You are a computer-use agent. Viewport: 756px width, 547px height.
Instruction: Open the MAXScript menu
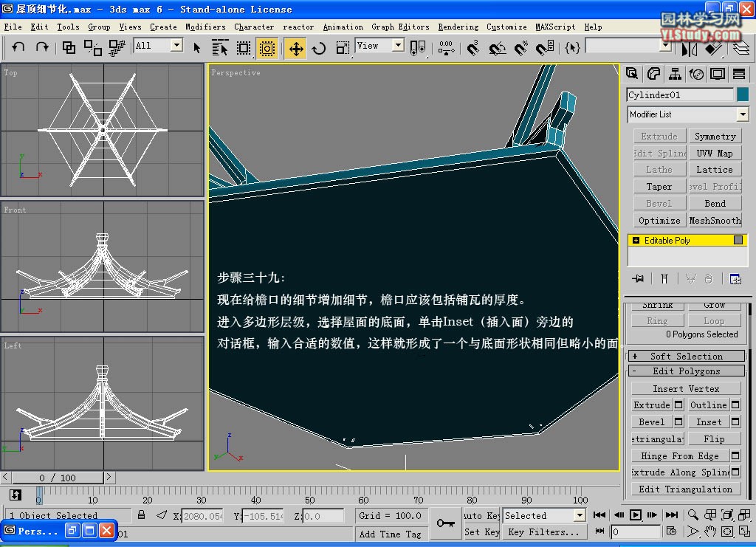click(x=555, y=27)
